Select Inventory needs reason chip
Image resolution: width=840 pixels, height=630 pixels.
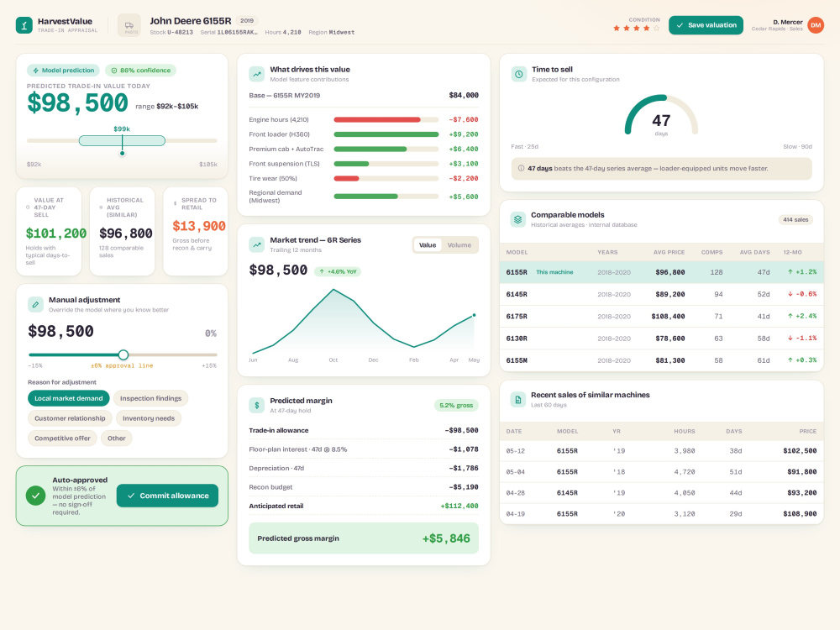point(149,417)
